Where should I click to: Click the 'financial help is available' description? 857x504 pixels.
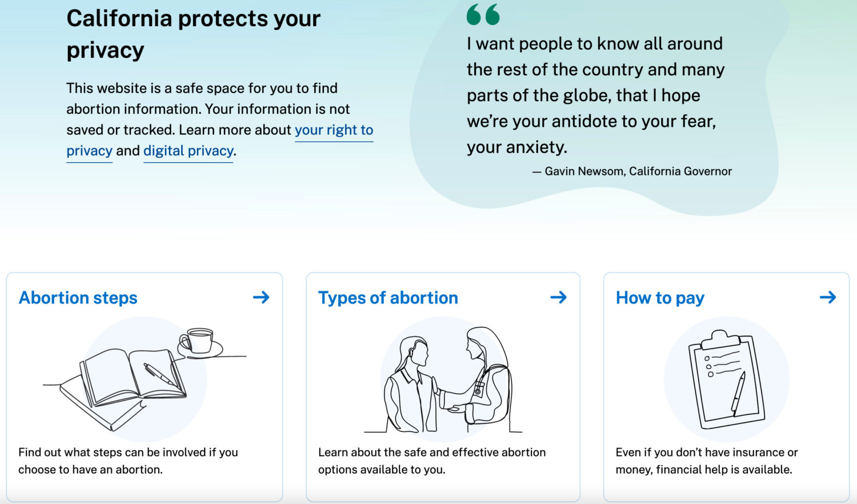click(707, 461)
